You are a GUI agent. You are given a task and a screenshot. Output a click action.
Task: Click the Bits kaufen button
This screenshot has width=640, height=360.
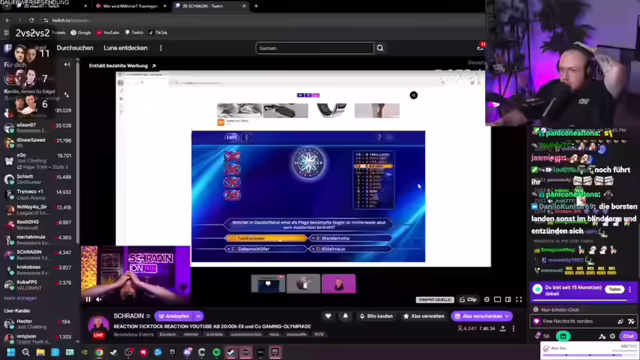(376, 316)
